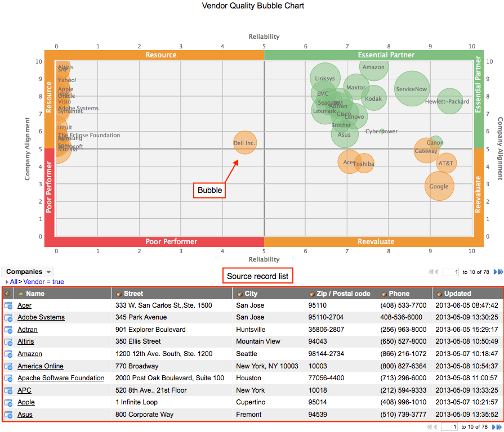Click City column header icon
504x432 pixels.
239,294
